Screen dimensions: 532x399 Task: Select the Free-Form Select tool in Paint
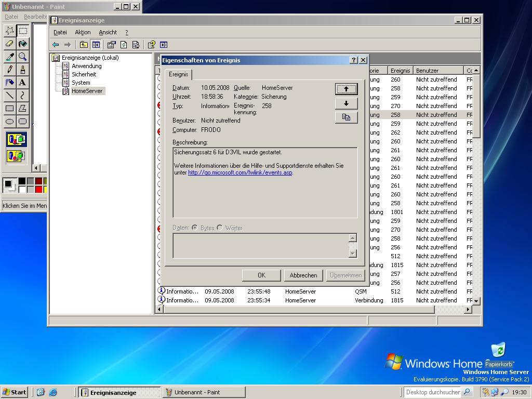pyautogui.click(x=10, y=31)
